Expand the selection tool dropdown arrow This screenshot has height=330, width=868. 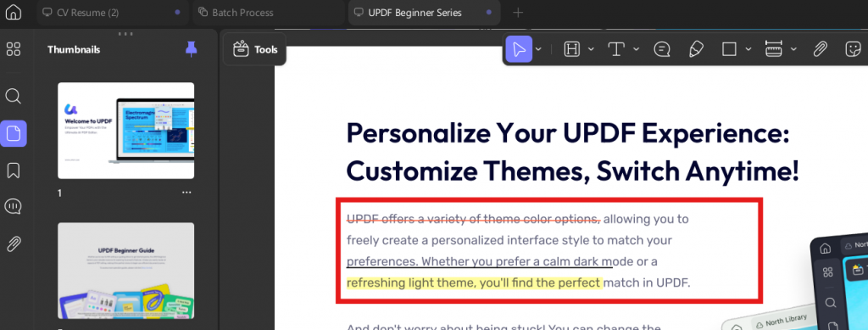(538, 49)
